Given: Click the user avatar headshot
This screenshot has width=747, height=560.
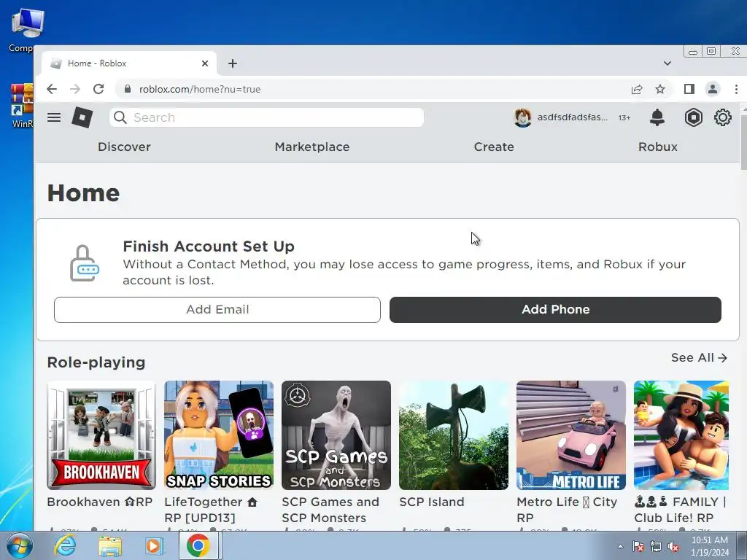Looking at the screenshot, I should coord(522,117).
